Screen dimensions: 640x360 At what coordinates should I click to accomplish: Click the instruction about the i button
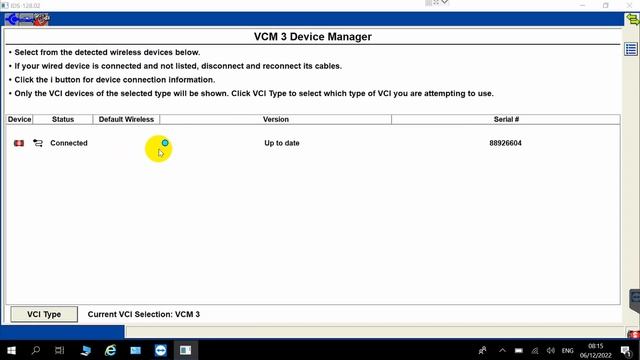point(115,80)
